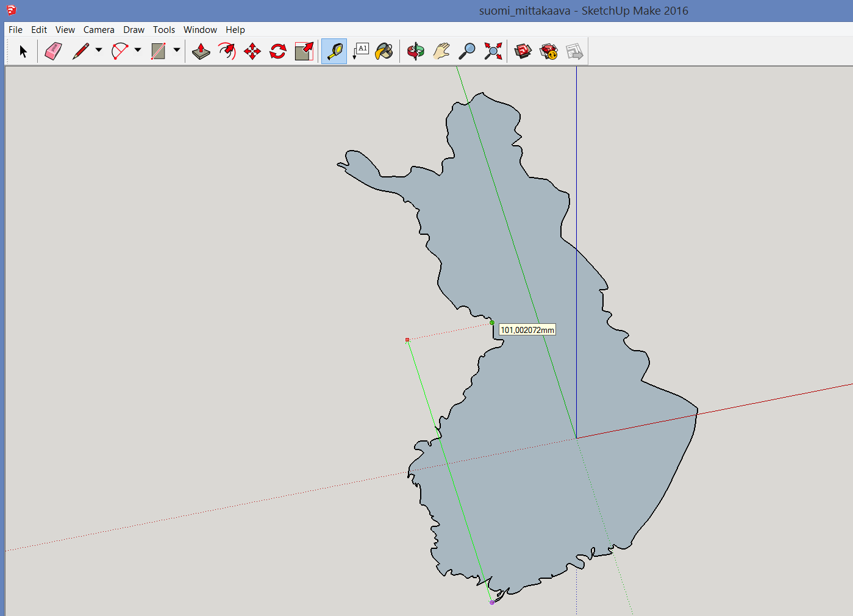Select the Offset tool
853x616 pixels.
pyautogui.click(x=227, y=52)
